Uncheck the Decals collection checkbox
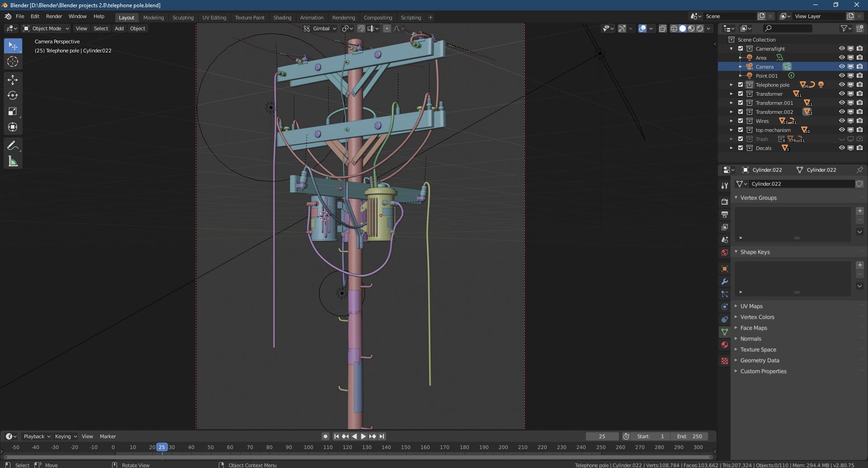 [741, 148]
